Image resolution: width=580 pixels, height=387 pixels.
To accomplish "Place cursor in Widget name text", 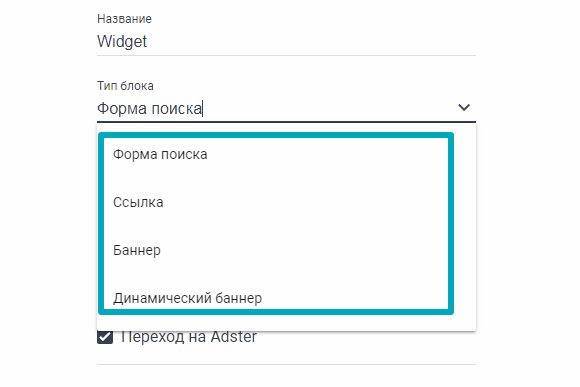I will (x=122, y=41).
